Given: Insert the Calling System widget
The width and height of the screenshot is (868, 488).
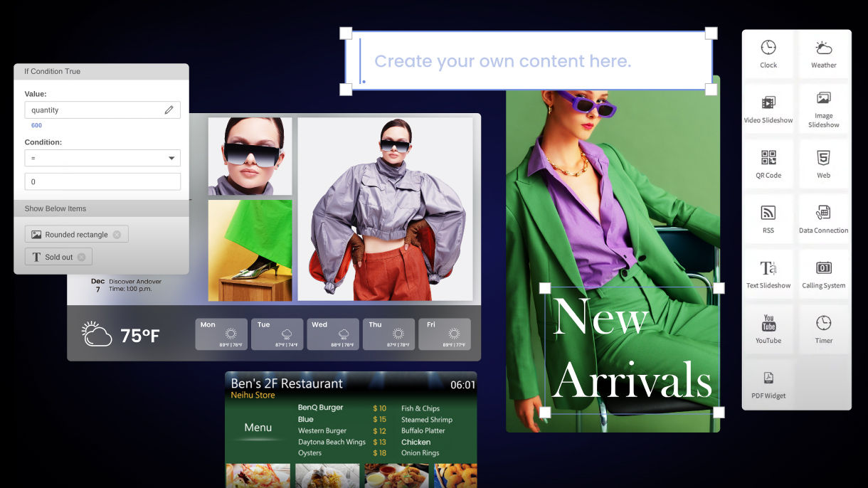Looking at the screenshot, I should pos(823,272).
